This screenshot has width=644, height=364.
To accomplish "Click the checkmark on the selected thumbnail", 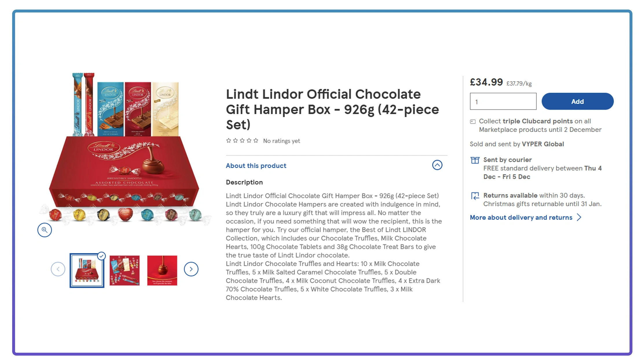I will click(x=101, y=256).
